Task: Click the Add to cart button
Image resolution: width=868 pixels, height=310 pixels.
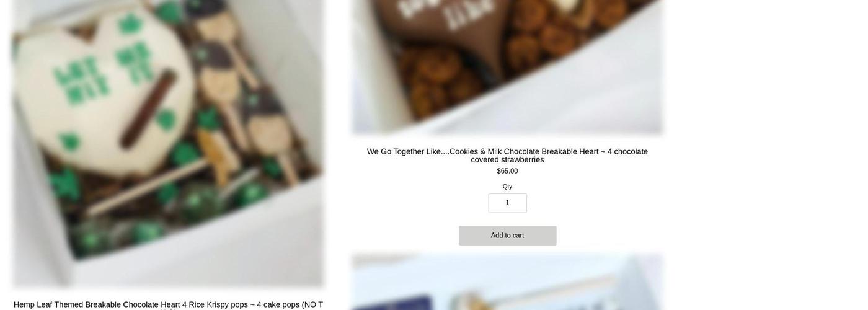Action: click(507, 236)
